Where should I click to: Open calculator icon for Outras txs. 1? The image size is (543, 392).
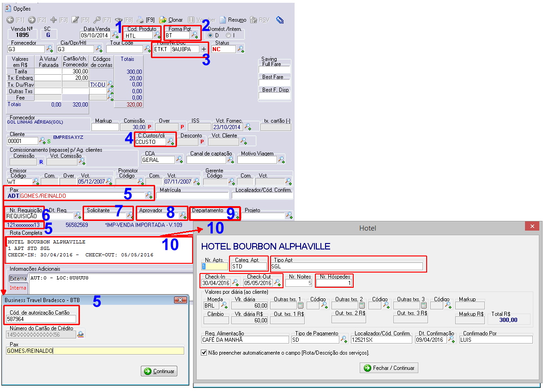pyautogui.click(x=301, y=305)
